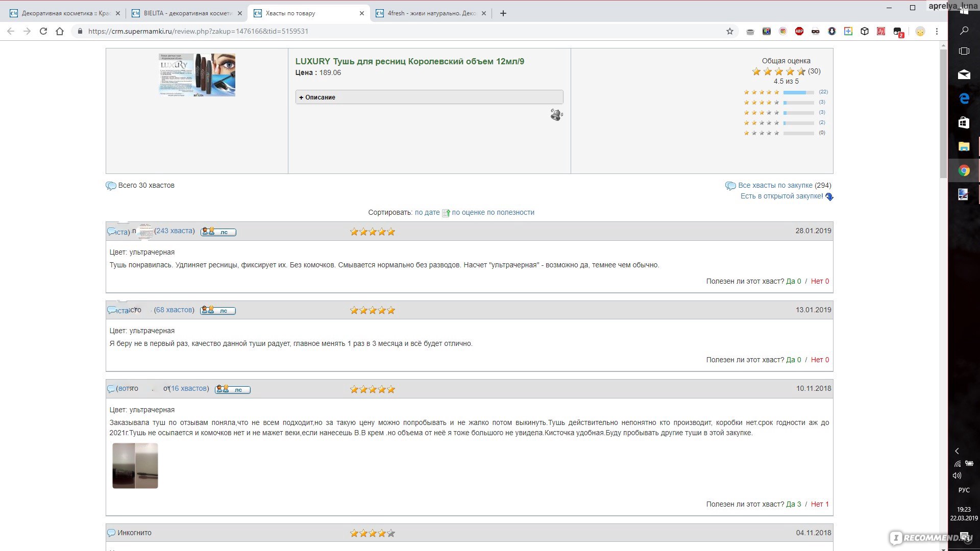Bookmark this page with the star icon
Viewport: 980px width, 551px height.
pos(730,31)
